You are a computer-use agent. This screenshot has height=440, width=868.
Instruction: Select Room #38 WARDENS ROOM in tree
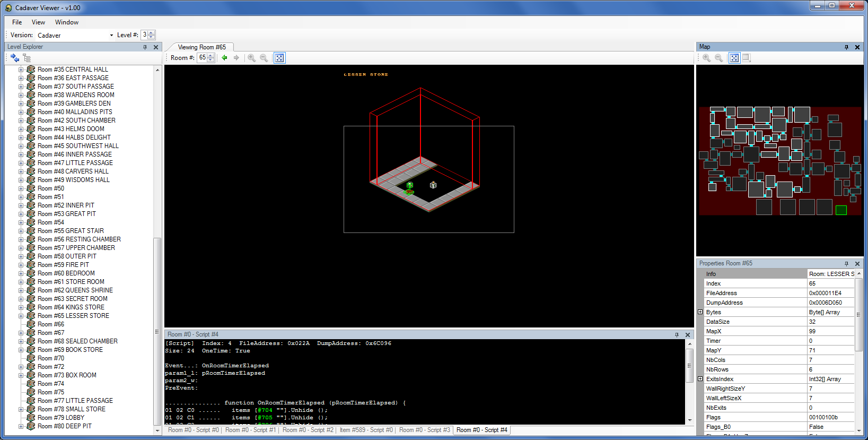click(x=76, y=95)
